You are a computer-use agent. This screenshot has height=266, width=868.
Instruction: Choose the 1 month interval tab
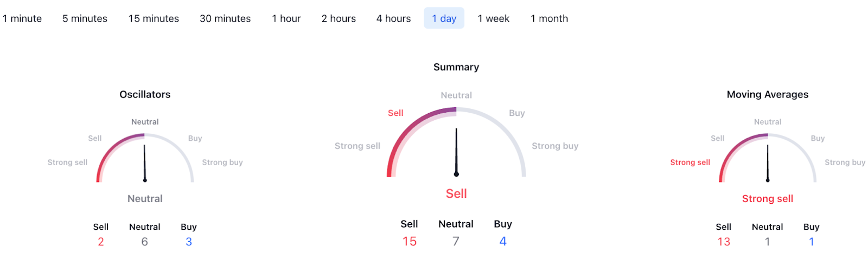(x=549, y=18)
